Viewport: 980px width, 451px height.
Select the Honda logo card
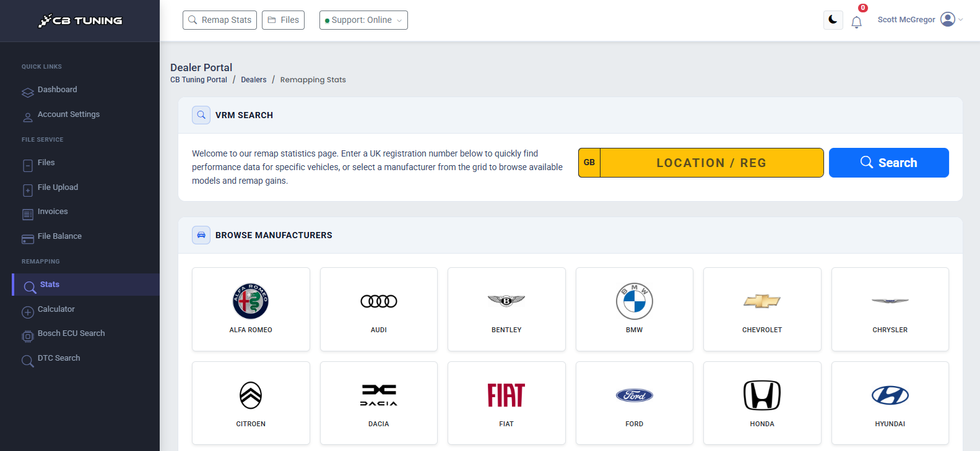pyautogui.click(x=762, y=403)
